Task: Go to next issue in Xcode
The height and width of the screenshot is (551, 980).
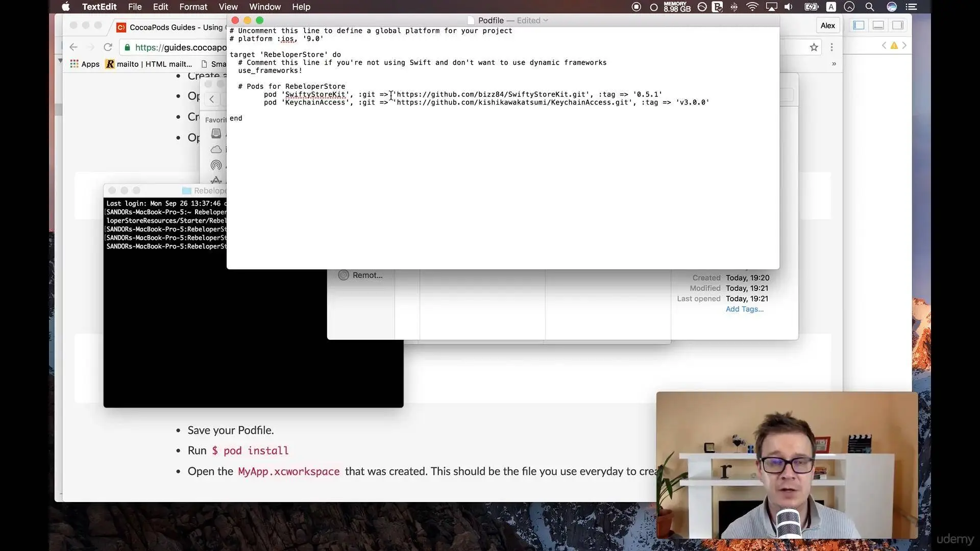Action: point(904,45)
